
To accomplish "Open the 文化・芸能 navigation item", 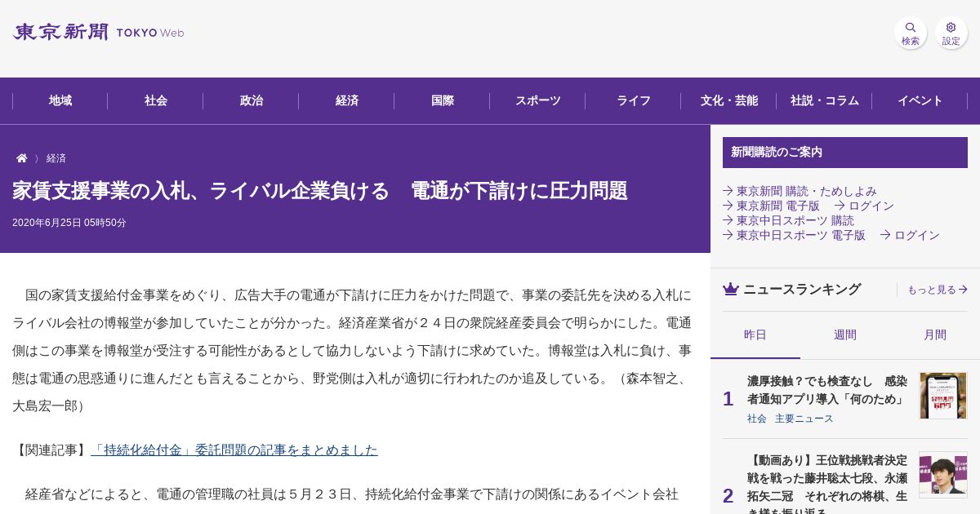I will point(729,100).
